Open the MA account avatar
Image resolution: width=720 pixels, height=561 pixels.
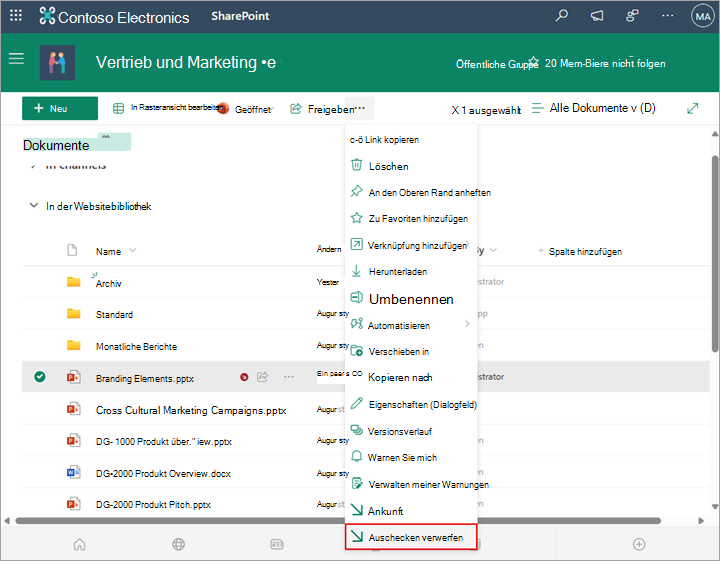click(x=703, y=17)
